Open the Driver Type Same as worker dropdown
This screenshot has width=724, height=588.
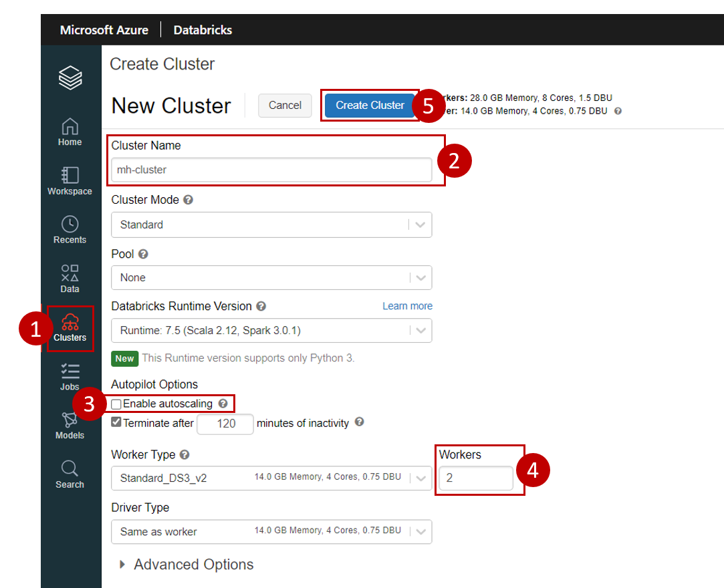click(x=271, y=531)
